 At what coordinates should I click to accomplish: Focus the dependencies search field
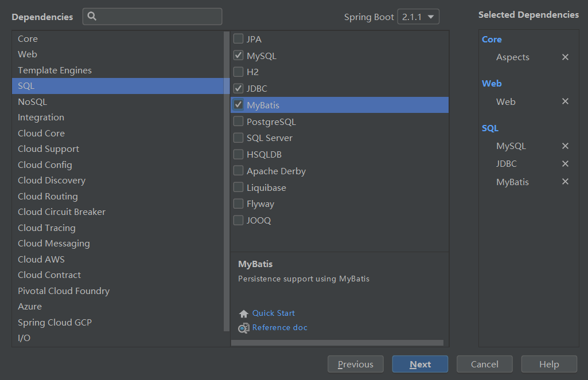[152, 17]
